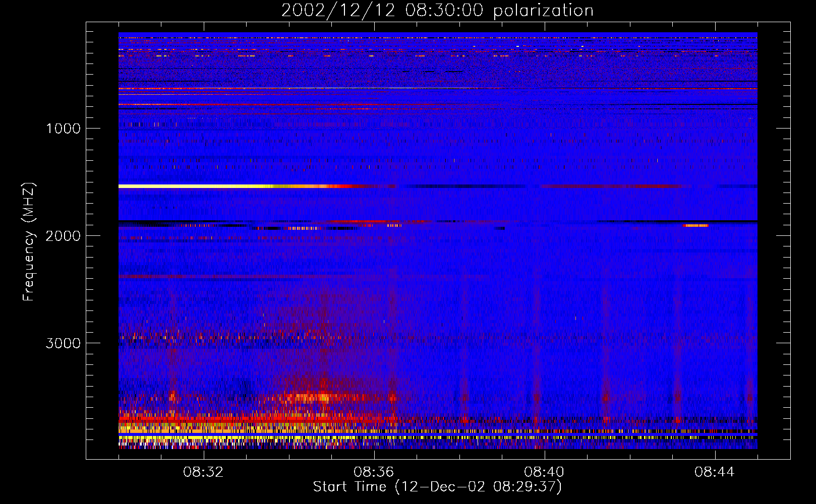This screenshot has width=816, height=504.
Task: Click the plot title '2002/12/12 08:30:00 polarization'
Action: [x=437, y=11]
